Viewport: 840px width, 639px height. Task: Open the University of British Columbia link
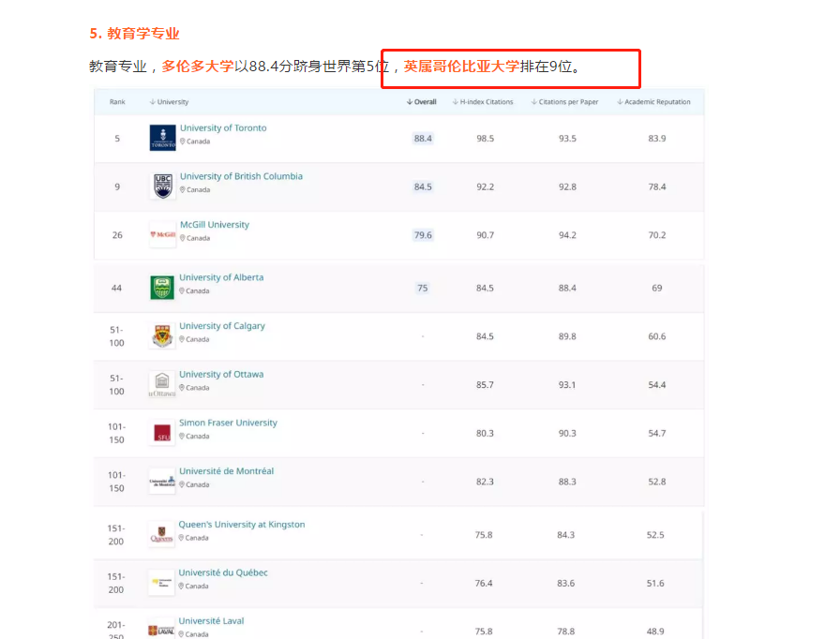241,176
